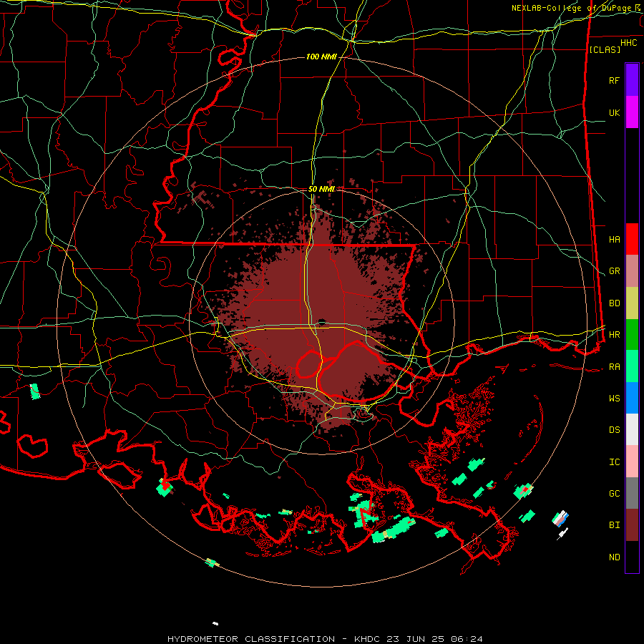Click the WS blue legend swatch
This screenshot has height=644, width=644.
[632, 398]
